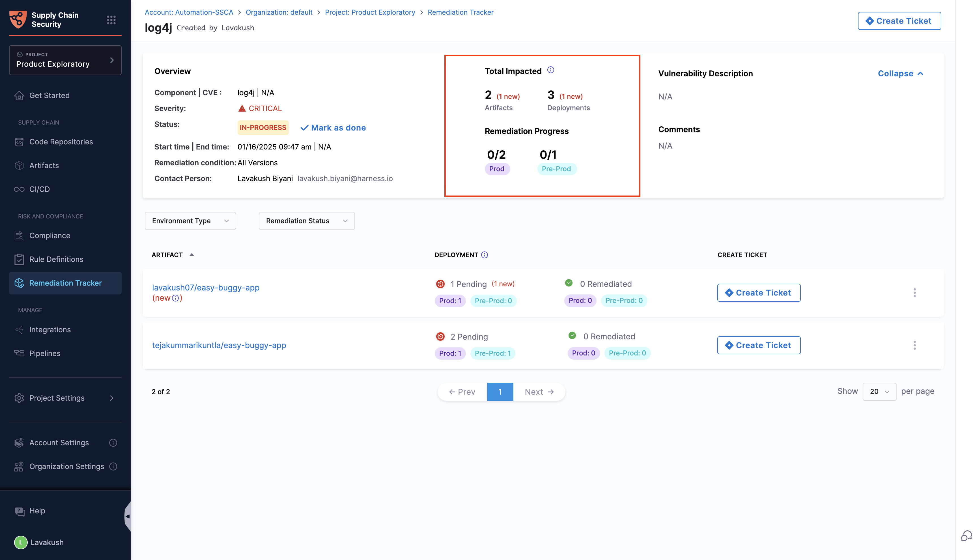Open the Harness module picker grid
Viewport: 977px width, 560px height.
point(111,20)
